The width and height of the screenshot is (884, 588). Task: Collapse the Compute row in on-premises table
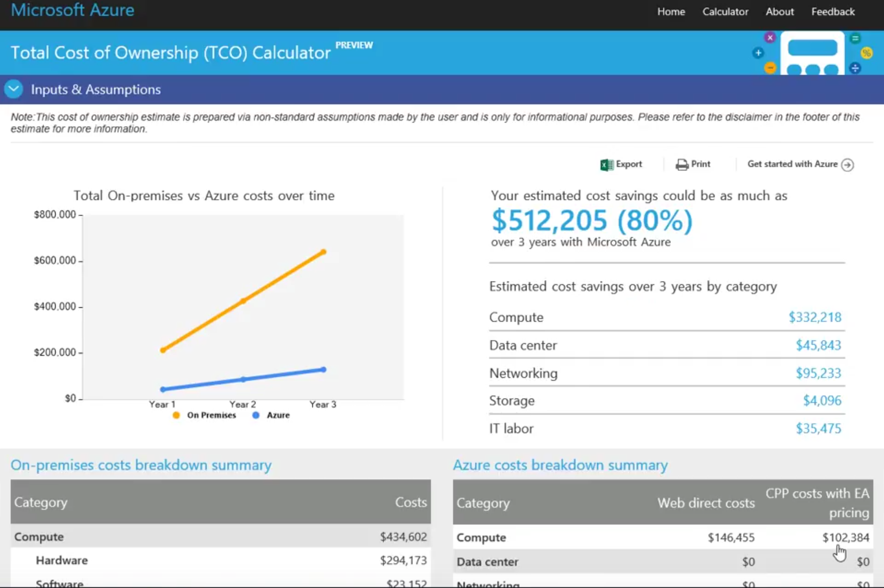[39, 537]
